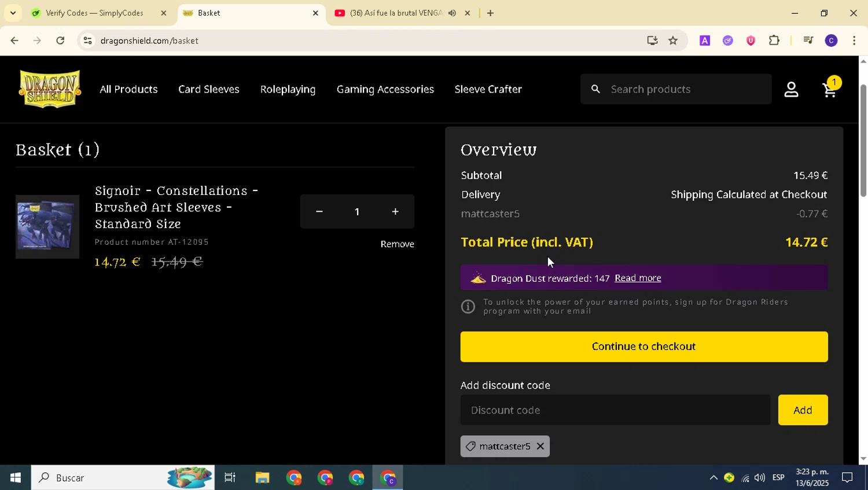Open the Extensions puzzle icon
The height and width of the screenshot is (490, 868).
click(x=774, y=40)
